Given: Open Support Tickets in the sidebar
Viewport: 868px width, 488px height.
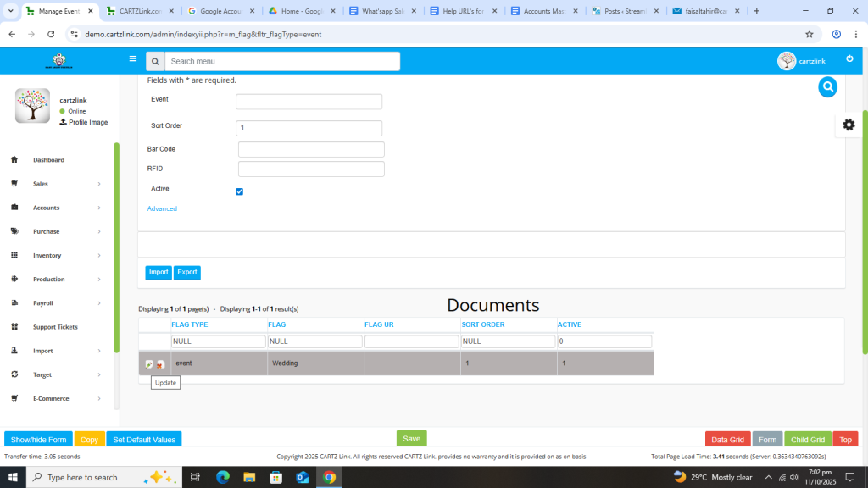Looking at the screenshot, I should pos(56,327).
